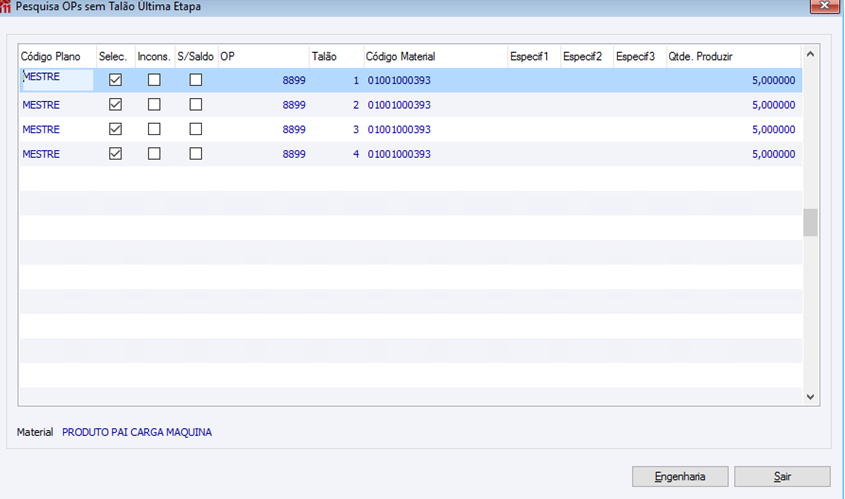Screen dimensions: 845x499
Task: Check Incons. checkbox for Talão 1
Action: tap(154, 80)
